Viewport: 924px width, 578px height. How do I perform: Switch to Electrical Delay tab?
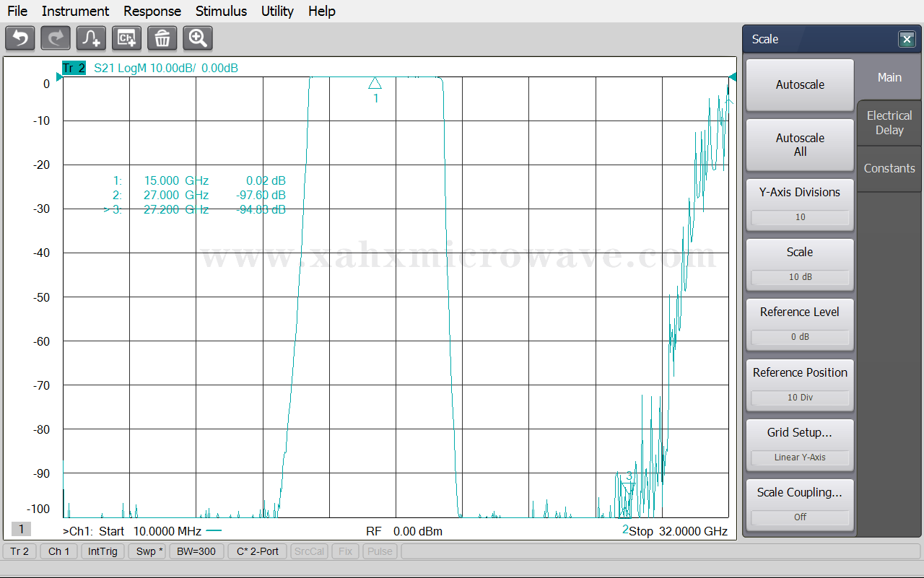click(889, 123)
